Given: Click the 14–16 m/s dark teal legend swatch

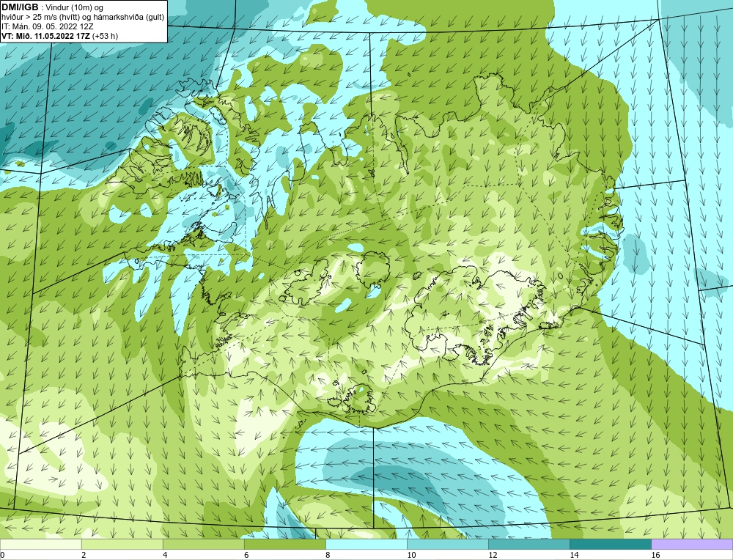Looking at the screenshot, I should pyautogui.click(x=611, y=544).
